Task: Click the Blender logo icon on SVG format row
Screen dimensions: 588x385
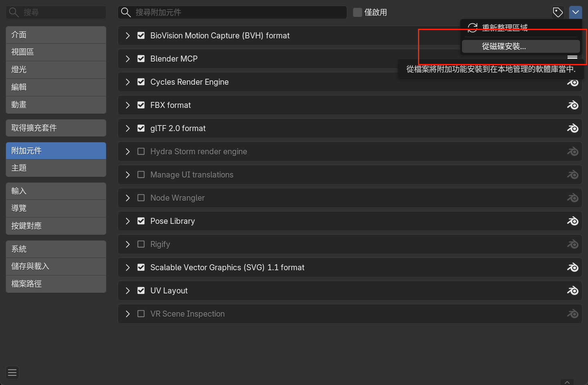Action: click(x=573, y=267)
